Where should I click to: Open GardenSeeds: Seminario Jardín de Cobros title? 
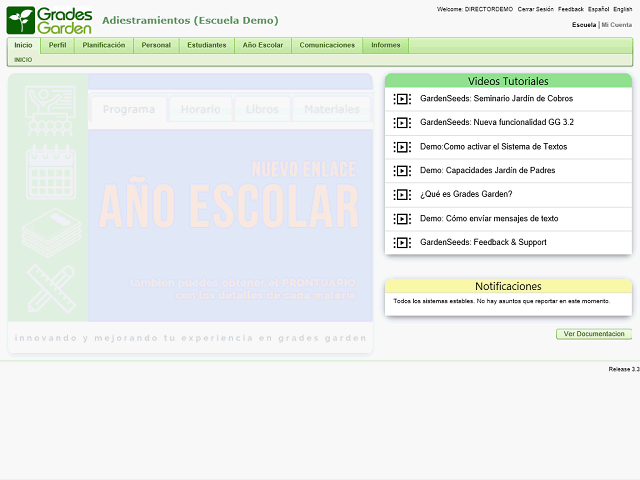pos(496,98)
